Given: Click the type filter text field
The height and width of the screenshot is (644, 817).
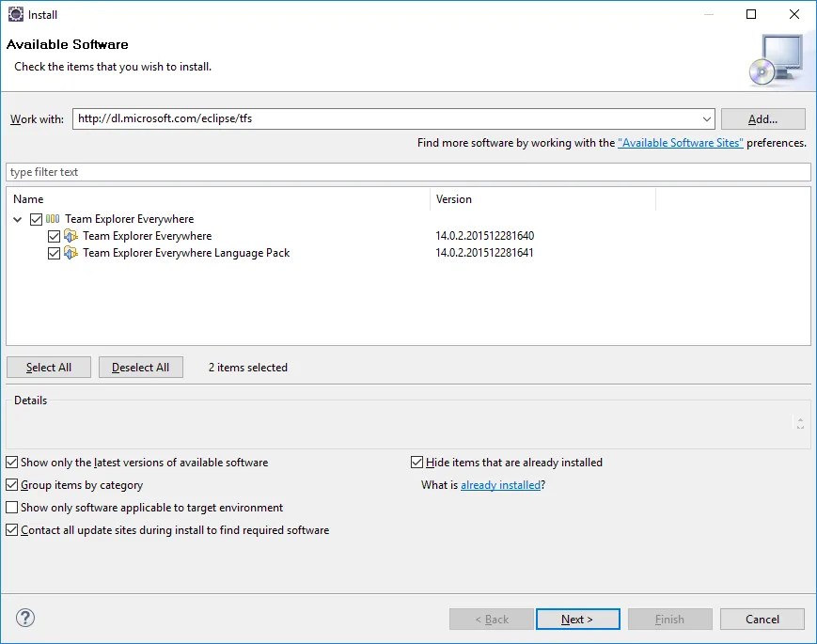Looking at the screenshot, I should (x=408, y=172).
